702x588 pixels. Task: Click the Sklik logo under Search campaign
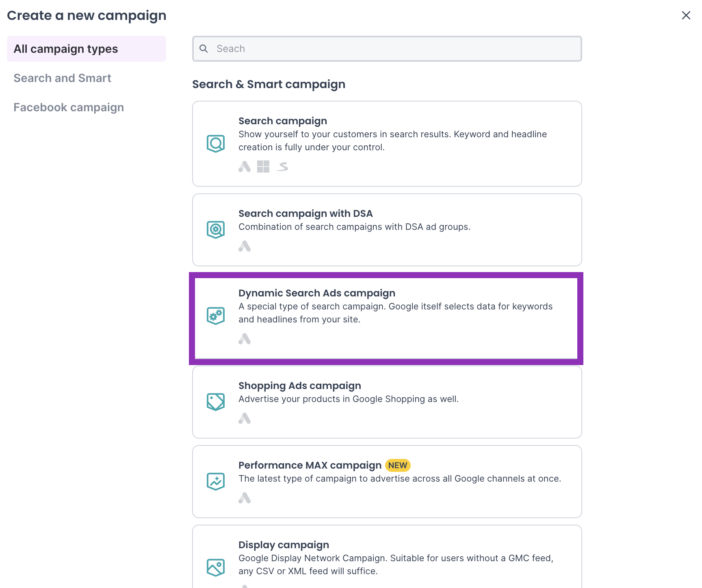[282, 166]
